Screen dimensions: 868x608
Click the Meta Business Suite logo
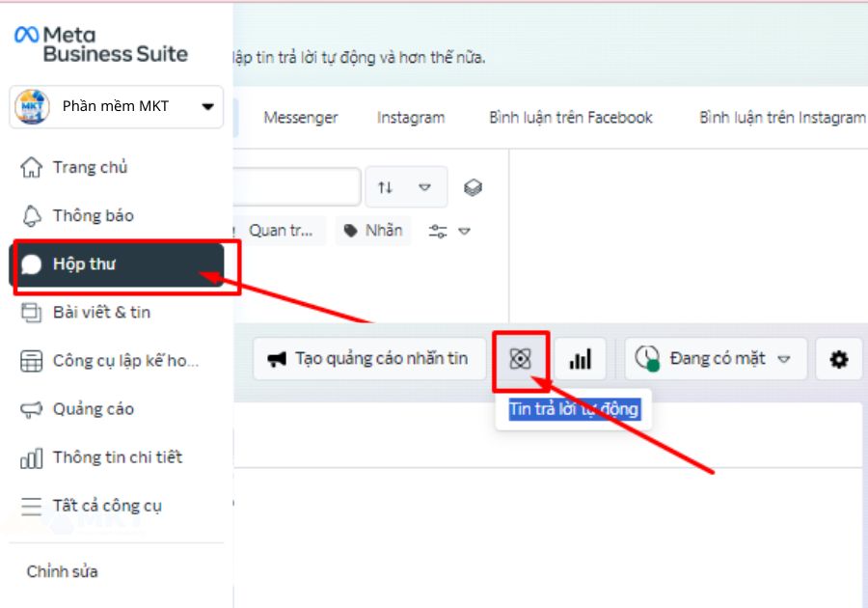[x=101, y=44]
